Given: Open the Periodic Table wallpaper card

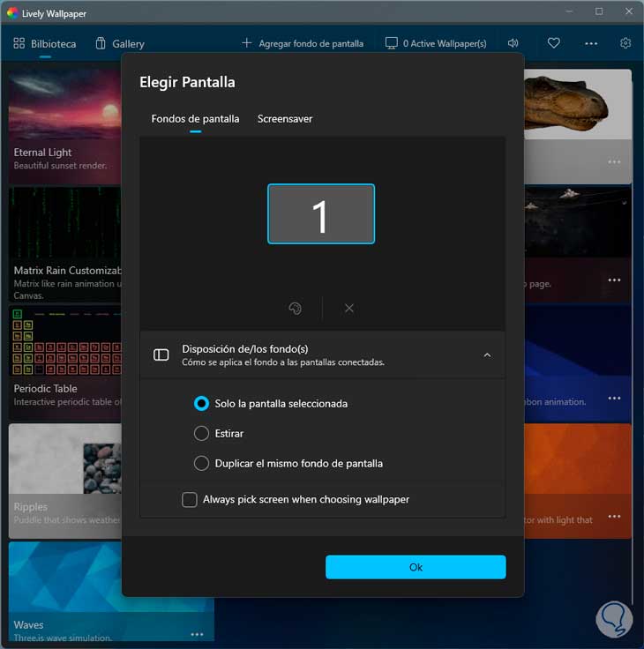Looking at the screenshot, I should click(x=65, y=362).
